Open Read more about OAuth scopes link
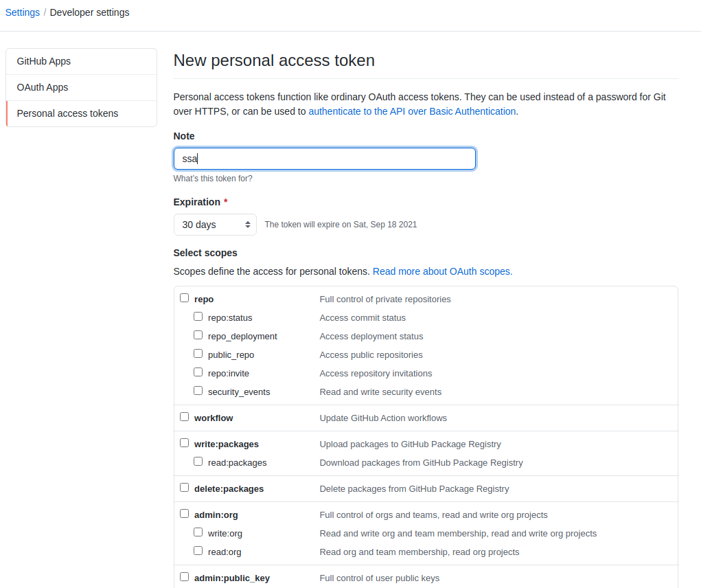 pyautogui.click(x=442, y=271)
